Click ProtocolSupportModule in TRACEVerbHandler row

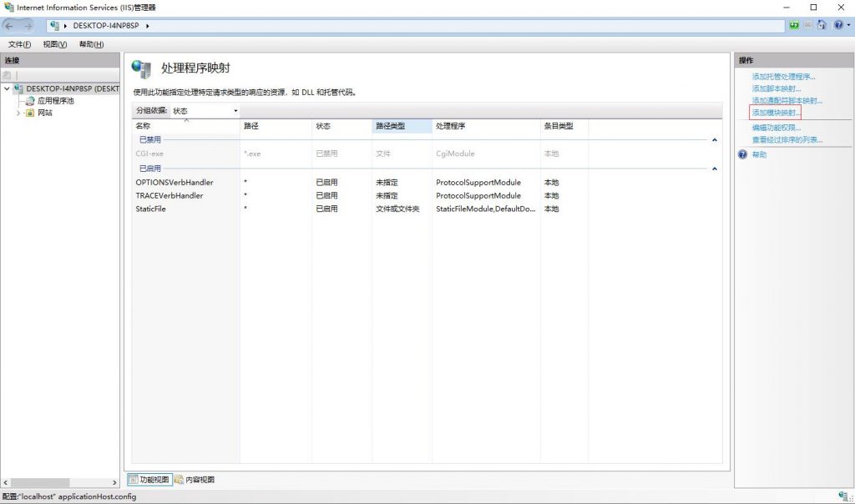(x=478, y=195)
